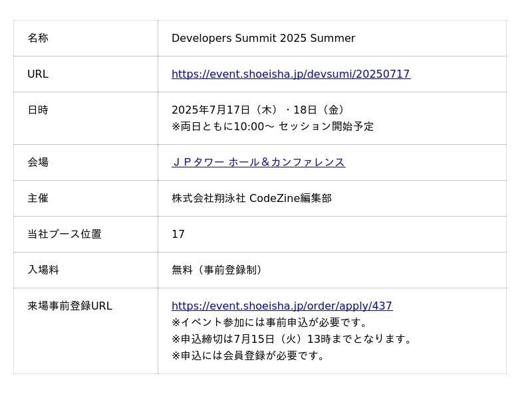
Task: Click the 日時 row label
Action: tap(38, 110)
